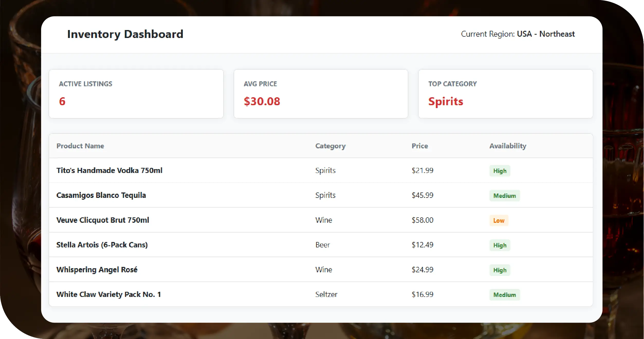Click the Medium badge on Casamigos row
The width and height of the screenshot is (644, 339).
point(504,196)
